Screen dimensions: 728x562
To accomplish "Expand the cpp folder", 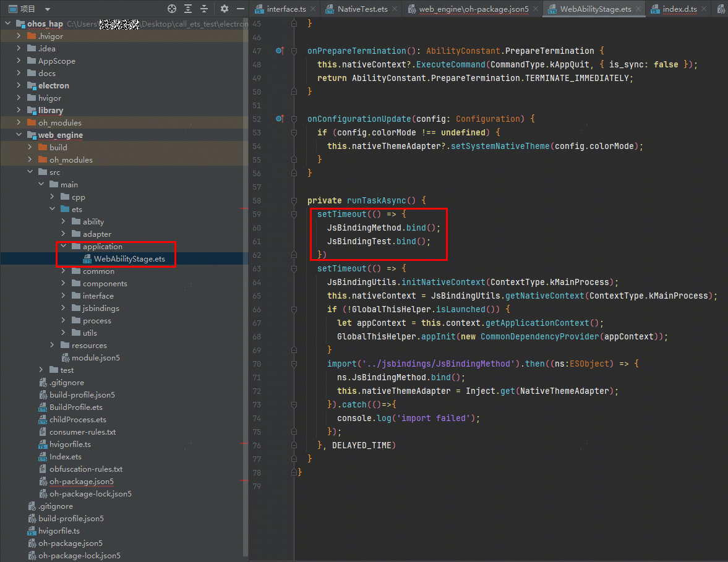I will (52, 197).
